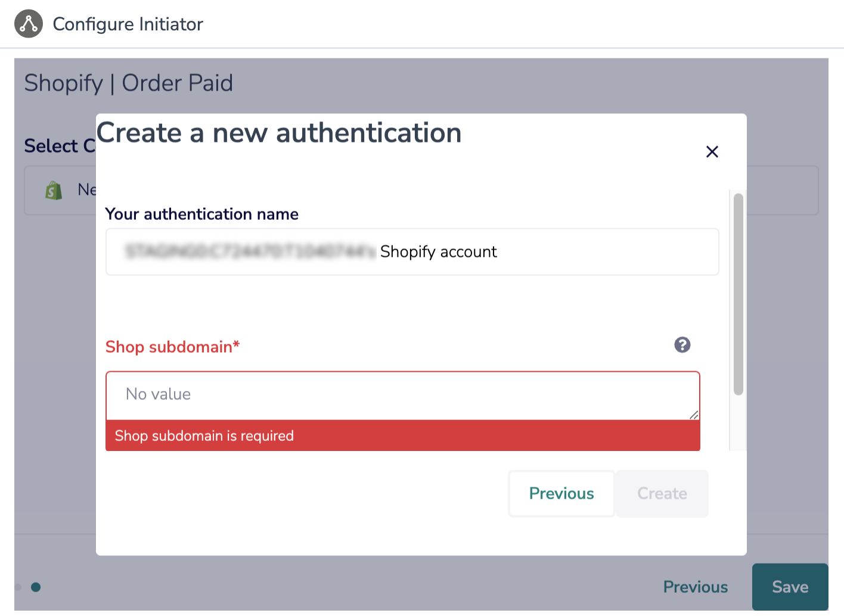Click the Your authentication name input
This screenshot has width=844, height=616.
(412, 252)
